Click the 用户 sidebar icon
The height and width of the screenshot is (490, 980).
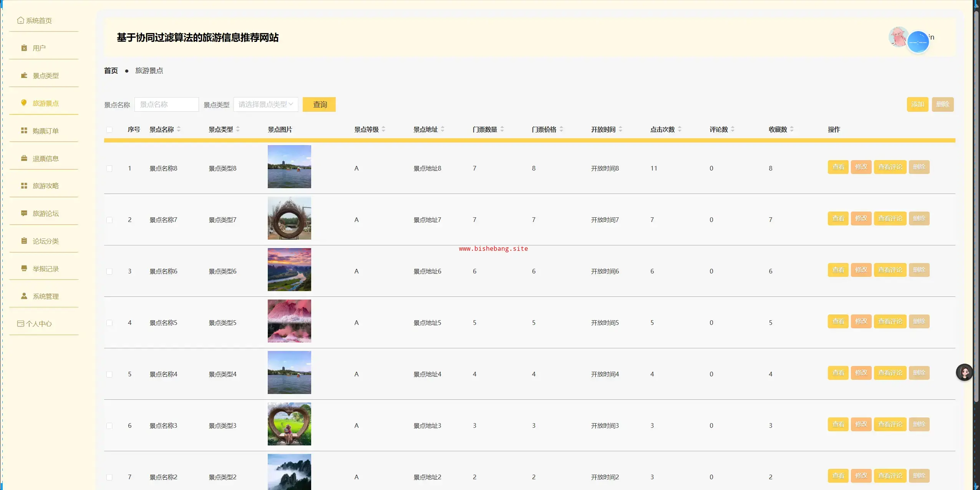[24, 48]
